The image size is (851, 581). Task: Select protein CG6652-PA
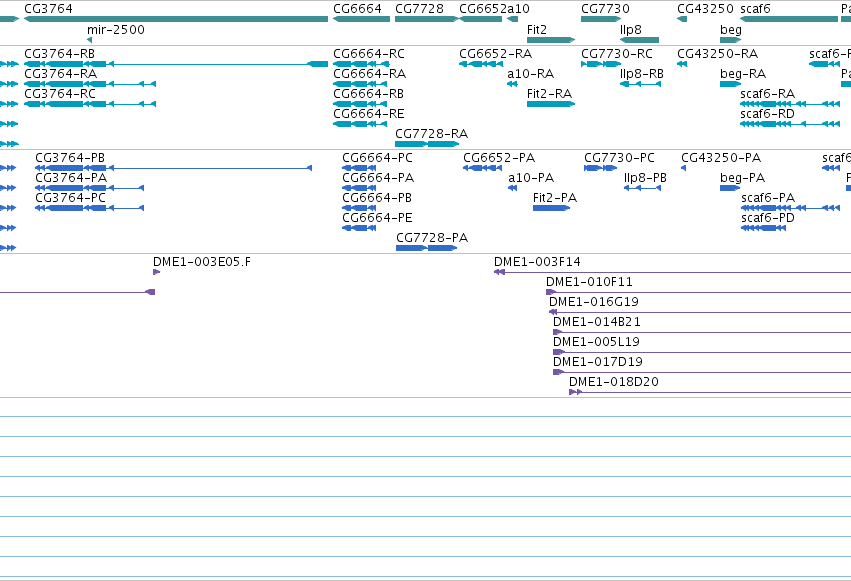pos(482,168)
